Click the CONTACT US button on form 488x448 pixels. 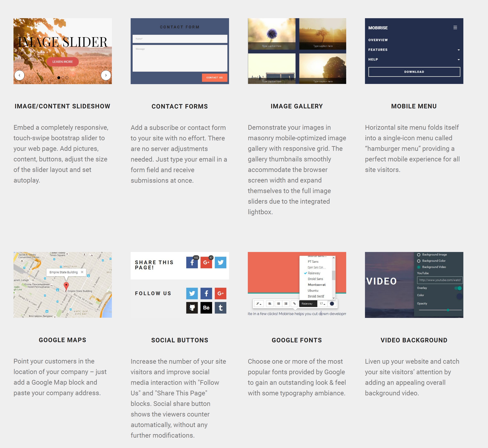[214, 77]
